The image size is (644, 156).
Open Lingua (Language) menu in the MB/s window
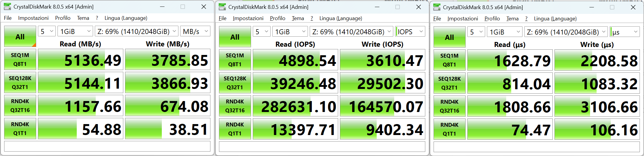click(x=126, y=18)
